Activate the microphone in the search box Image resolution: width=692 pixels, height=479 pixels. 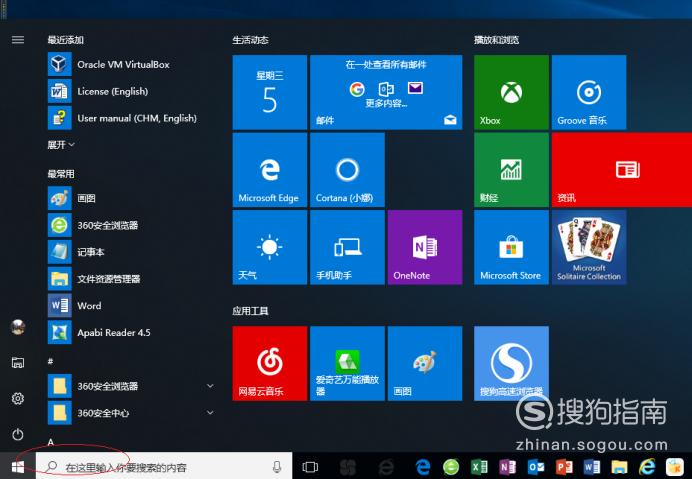point(277,467)
